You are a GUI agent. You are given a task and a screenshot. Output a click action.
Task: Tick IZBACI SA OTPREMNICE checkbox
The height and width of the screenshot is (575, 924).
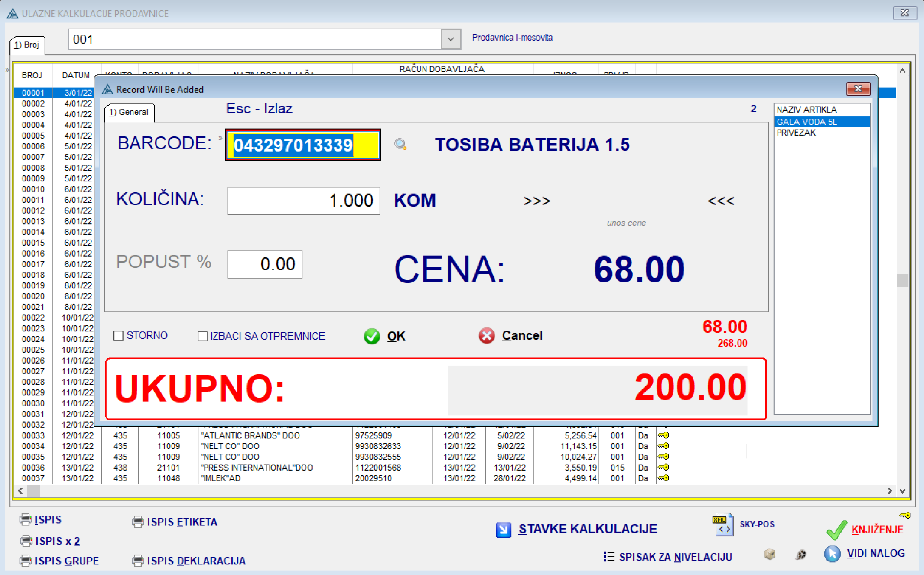pyautogui.click(x=202, y=336)
